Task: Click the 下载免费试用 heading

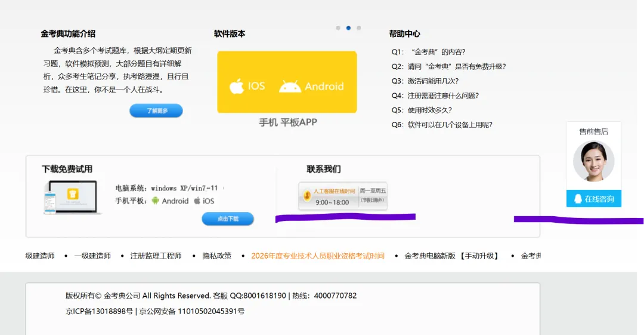Action: 67,169
